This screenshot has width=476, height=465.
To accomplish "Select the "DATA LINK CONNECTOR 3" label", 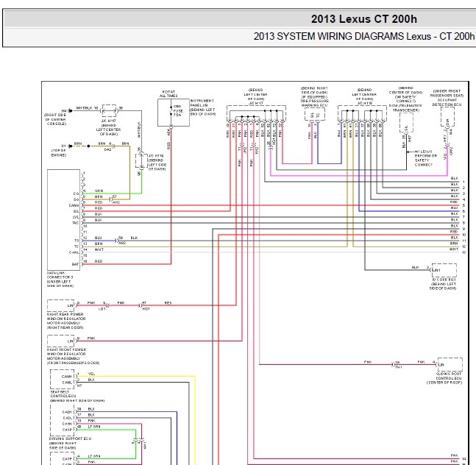I will click(60, 275).
